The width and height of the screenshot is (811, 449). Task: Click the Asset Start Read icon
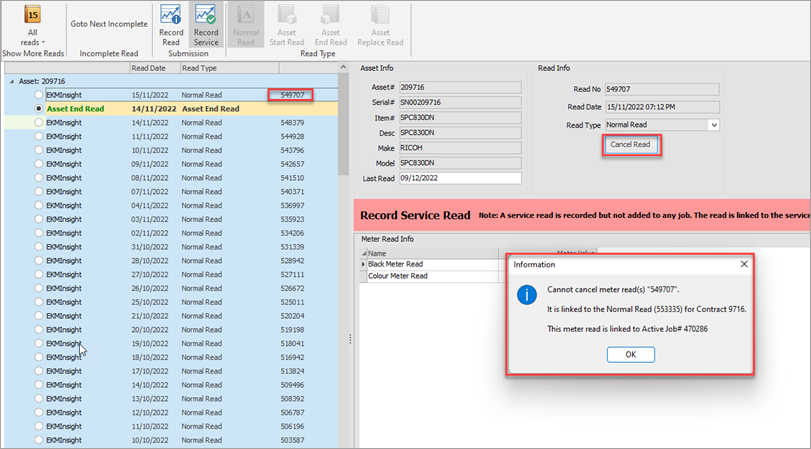tap(288, 15)
